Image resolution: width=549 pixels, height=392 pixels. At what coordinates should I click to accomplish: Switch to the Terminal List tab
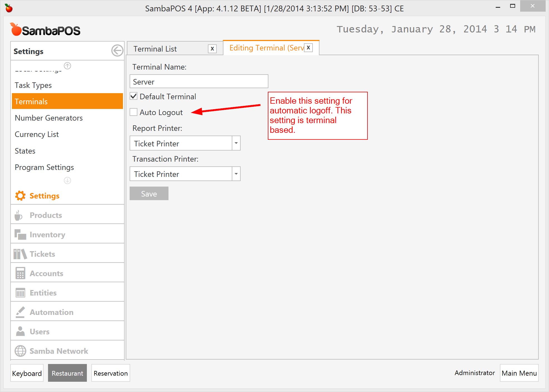pos(155,48)
